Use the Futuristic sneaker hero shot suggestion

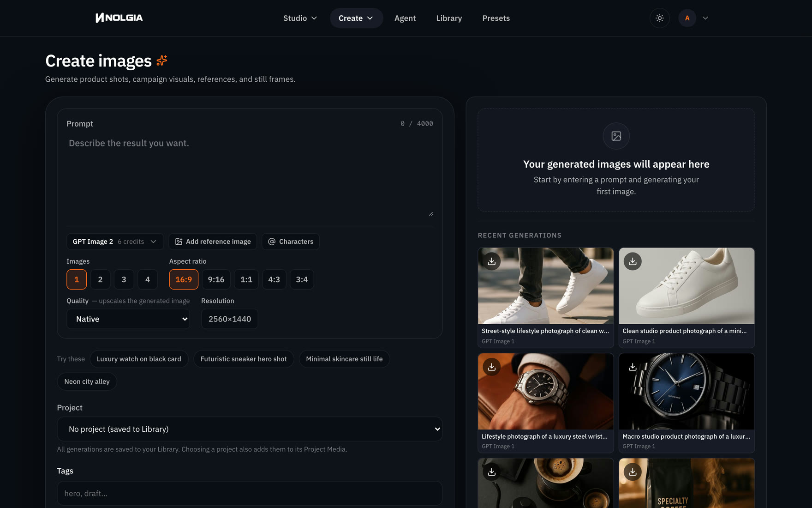(x=244, y=359)
